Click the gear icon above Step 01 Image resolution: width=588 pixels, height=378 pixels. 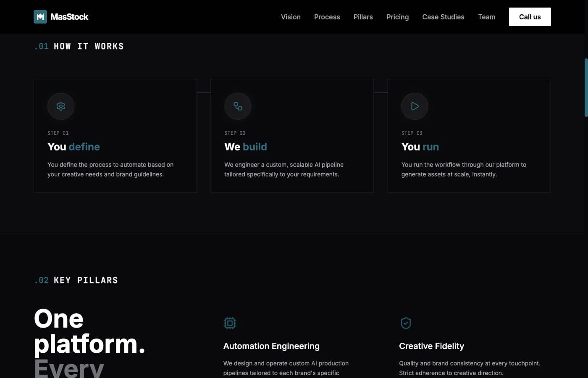pyautogui.click(x=60, y=106)
